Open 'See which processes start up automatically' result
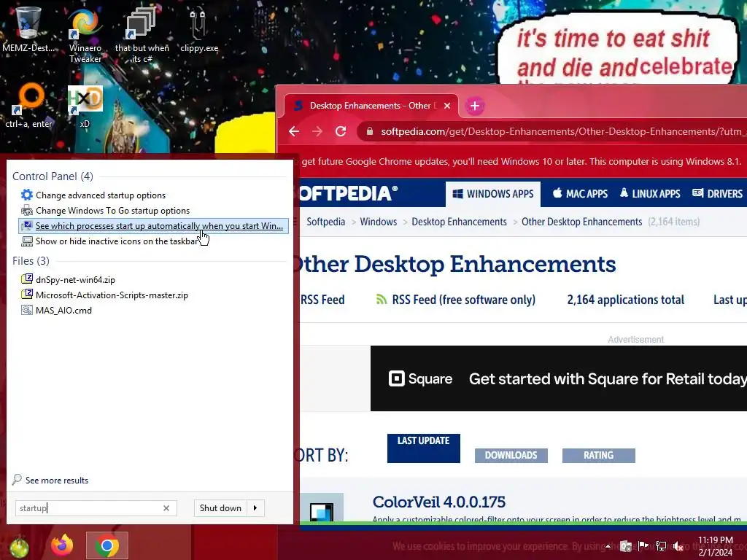747x560 pixels. (x=153, y=226)
